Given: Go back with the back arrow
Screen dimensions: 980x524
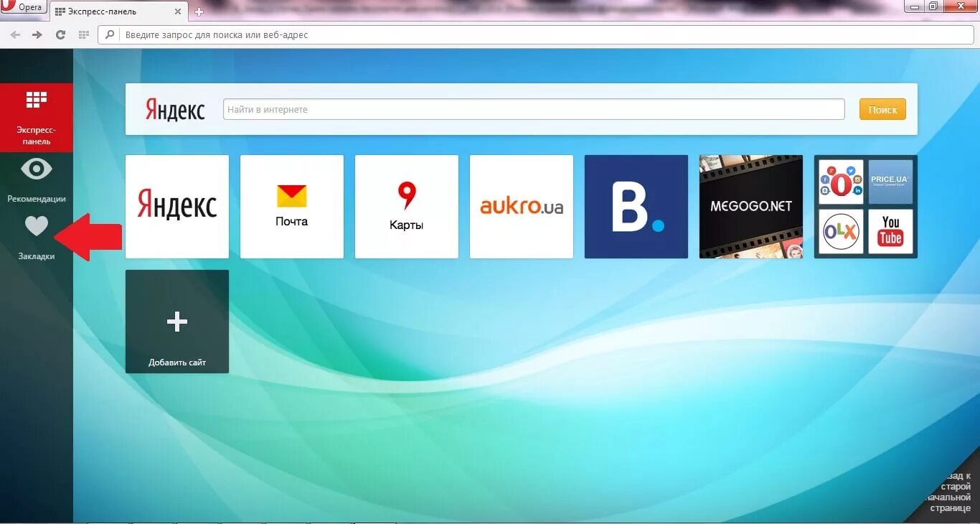Looking at the screenshot, I should pos(16,34).
